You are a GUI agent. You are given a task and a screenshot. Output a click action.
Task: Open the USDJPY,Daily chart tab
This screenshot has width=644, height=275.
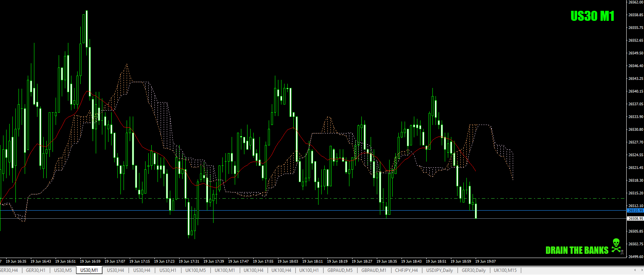pos(440,270)
